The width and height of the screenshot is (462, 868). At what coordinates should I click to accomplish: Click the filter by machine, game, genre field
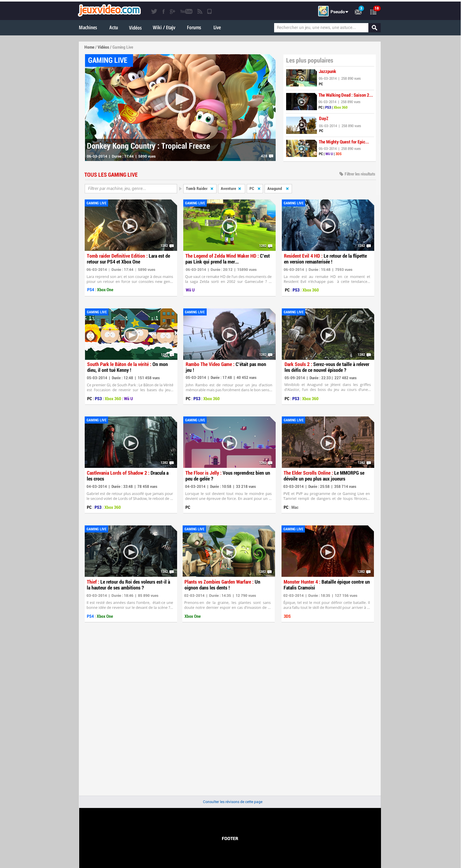(x=131, y=189)
